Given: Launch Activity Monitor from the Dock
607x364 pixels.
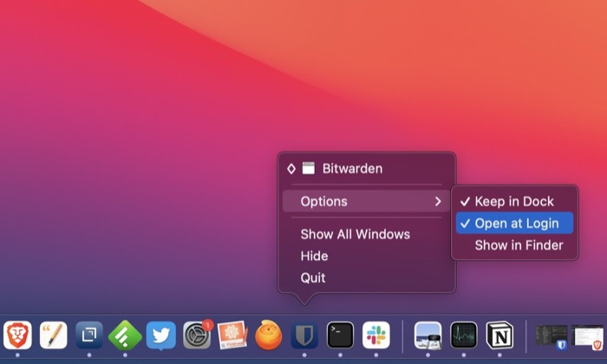Looking at the screenshot, I should coord(464,335).
